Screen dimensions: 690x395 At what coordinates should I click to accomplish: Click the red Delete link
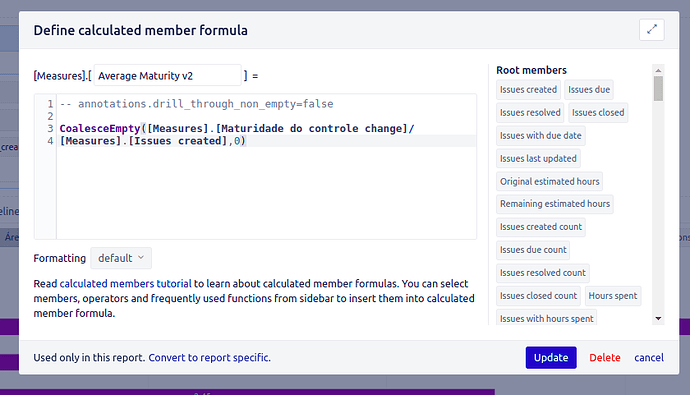(x=605, y=358)
